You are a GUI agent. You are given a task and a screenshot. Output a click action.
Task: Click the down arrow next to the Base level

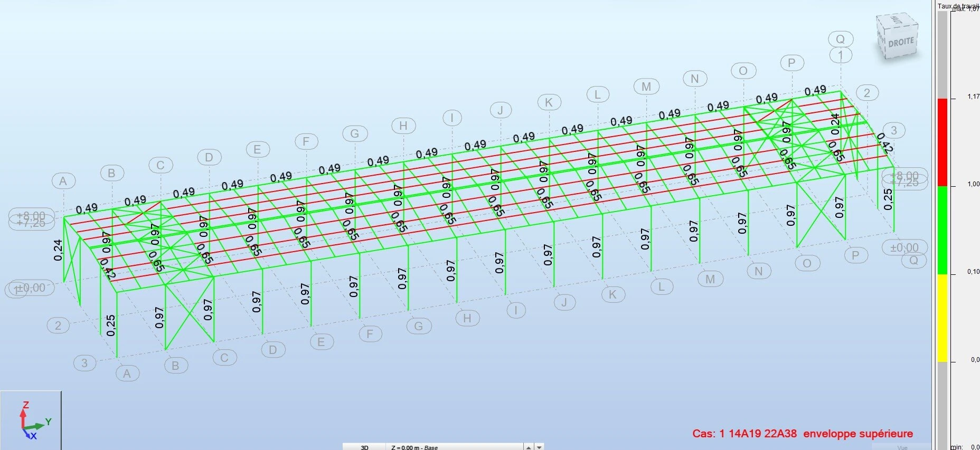click(x=539, y=447)
